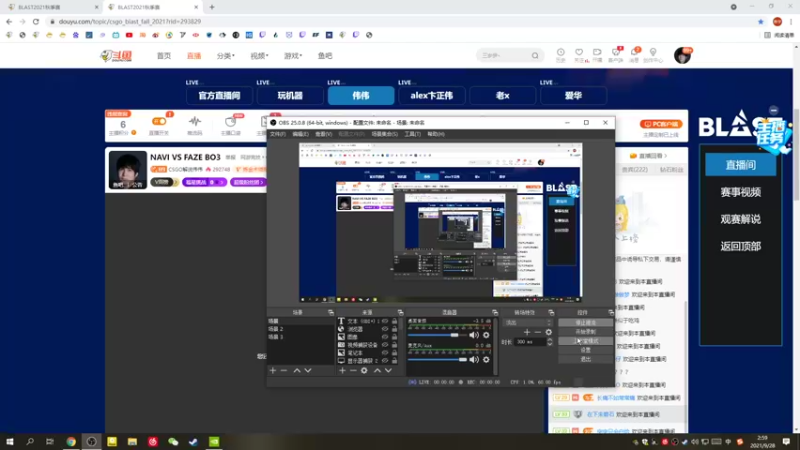
Task: Click the 麦克风/Aux volume slider
Action: click(x=437, y=360)
